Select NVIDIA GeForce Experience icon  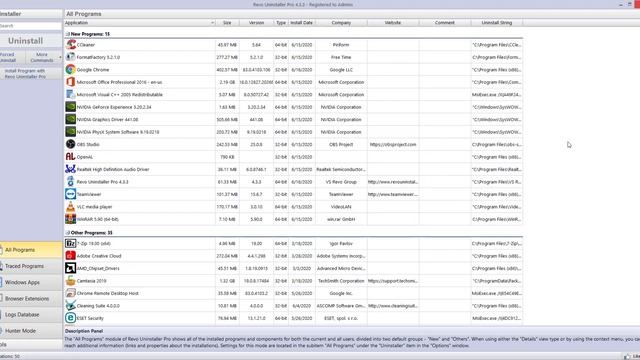71,107
